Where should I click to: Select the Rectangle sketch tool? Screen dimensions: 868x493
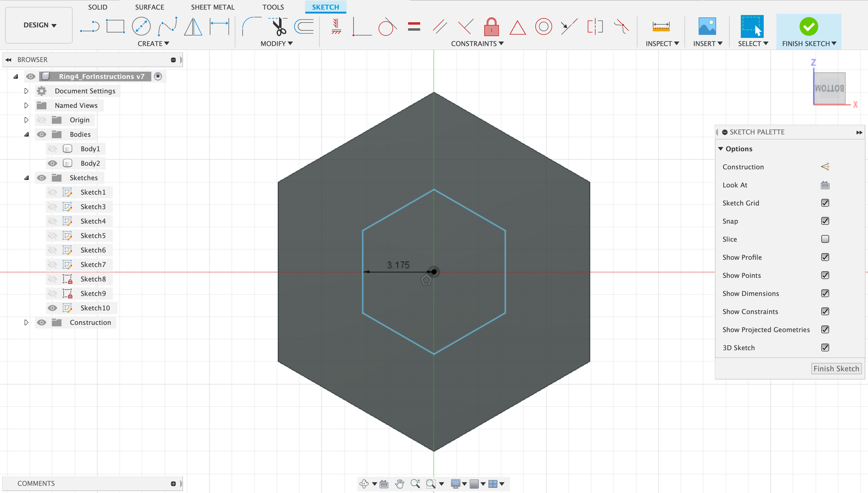(x=115, y=25)
